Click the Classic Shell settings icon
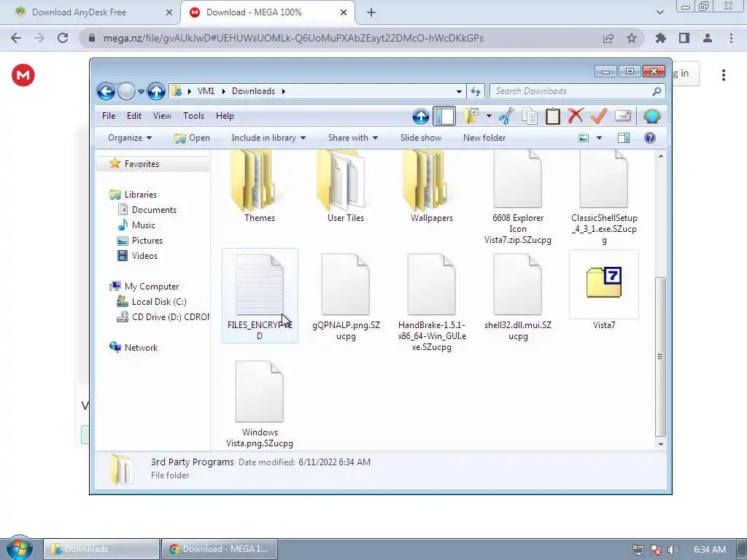747x560 pixels. pyautogui.click(x=651, y=116)
